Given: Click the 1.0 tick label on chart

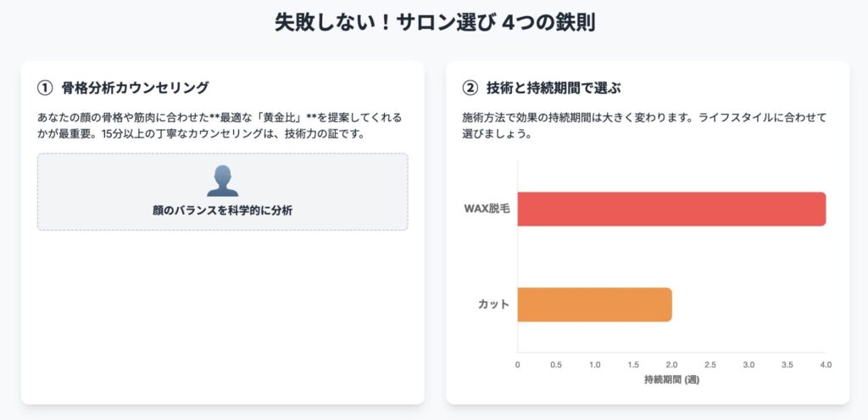Looking at the screenshot, I should [x=594, y=365].
